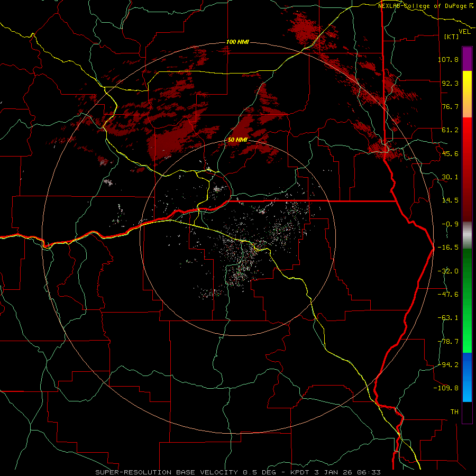Click the yellow-orange segment of the color bar
Screen dimensions: 476x476
[467, 94]
